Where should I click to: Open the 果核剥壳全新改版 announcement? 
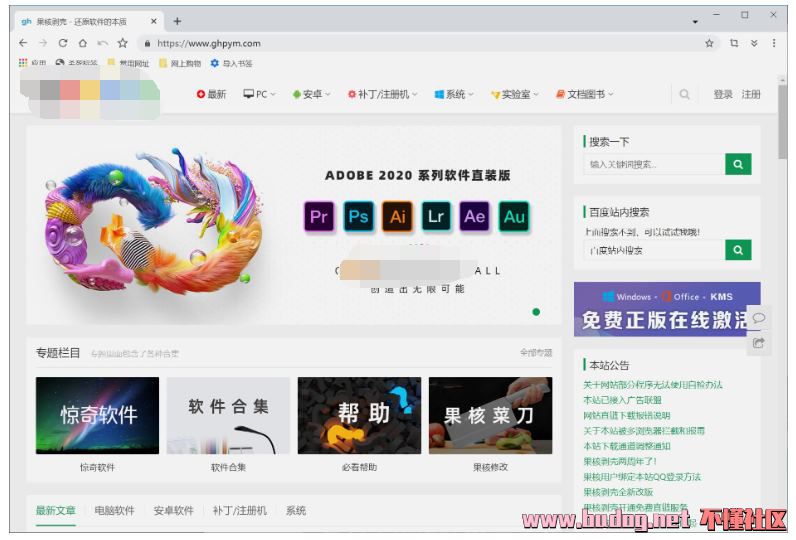(618, 492)
